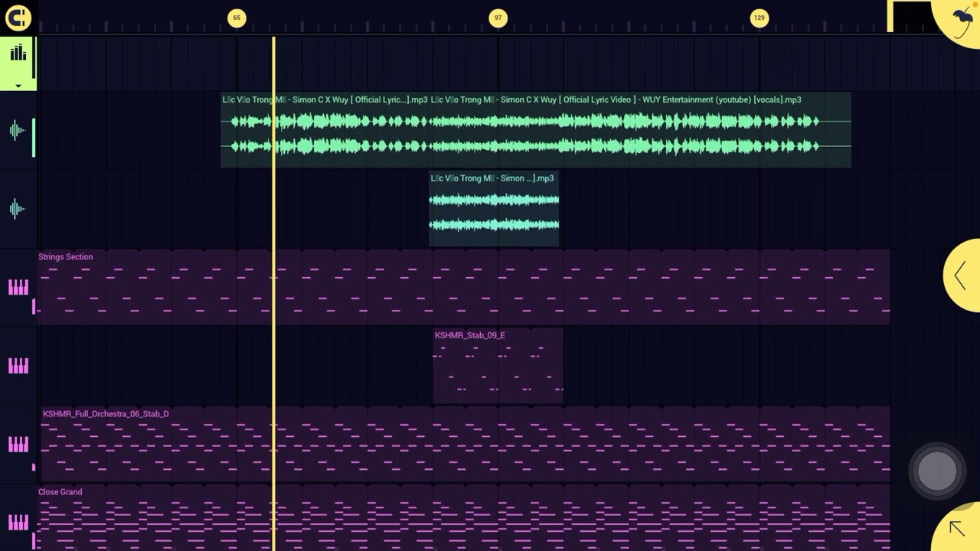Tap the gray round transport joystick

click(936, 471)
